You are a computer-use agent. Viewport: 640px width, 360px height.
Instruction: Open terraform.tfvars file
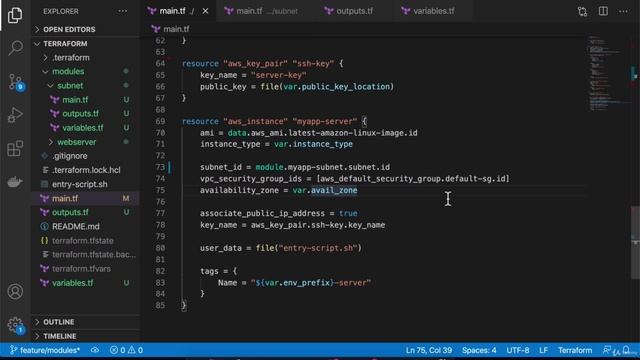[85, 269]
